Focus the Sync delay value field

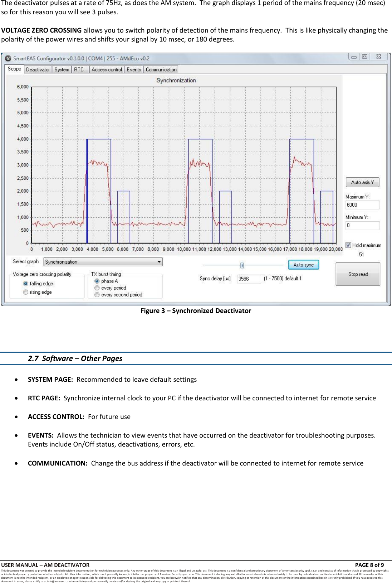point(249,279)
